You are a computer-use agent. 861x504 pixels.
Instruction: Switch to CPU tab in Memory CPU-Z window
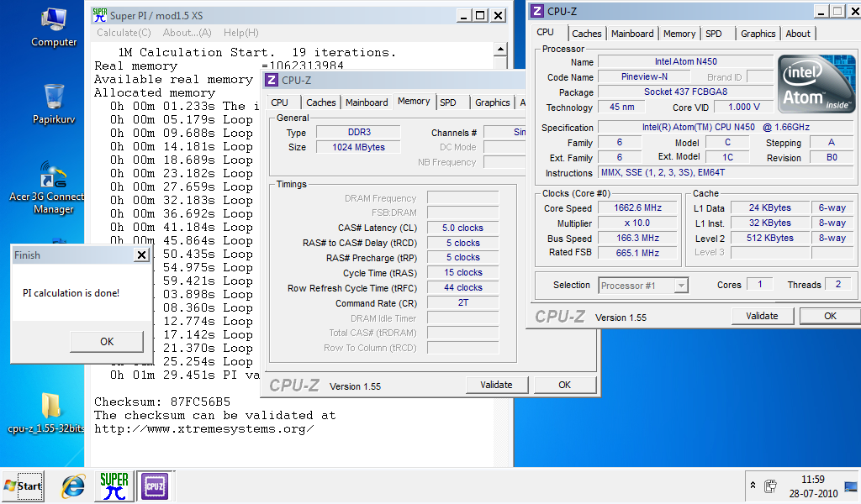pos(279,102)
